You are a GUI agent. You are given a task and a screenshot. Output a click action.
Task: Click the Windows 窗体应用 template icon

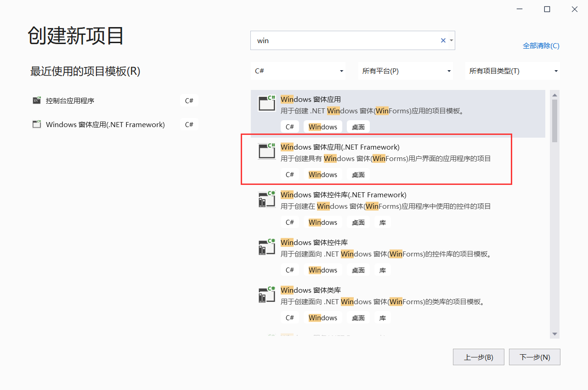tap(266, 104)
